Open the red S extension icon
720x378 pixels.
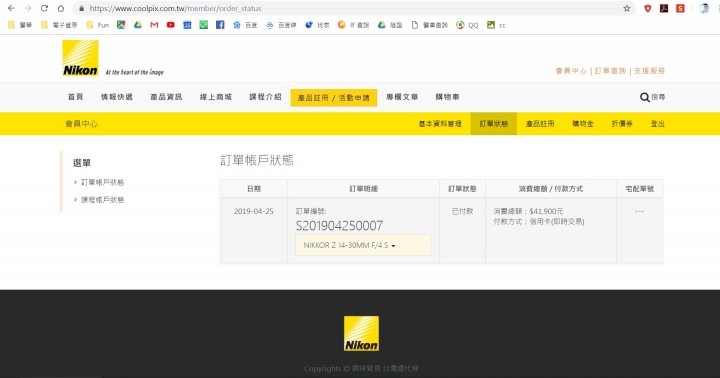(681, 8)
